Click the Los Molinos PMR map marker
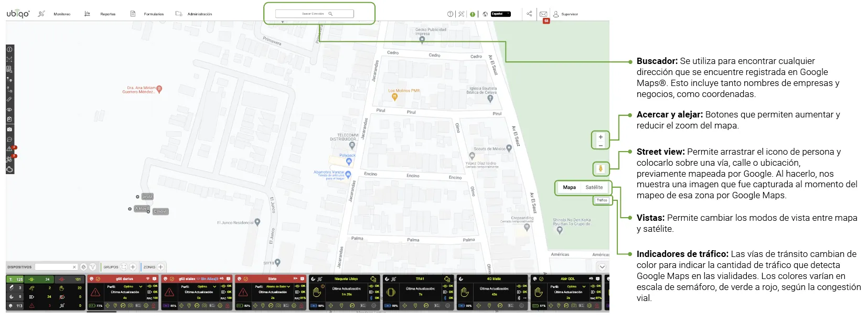Image resolution: width=868 pixels, height=322 pixels. point(395,97)
